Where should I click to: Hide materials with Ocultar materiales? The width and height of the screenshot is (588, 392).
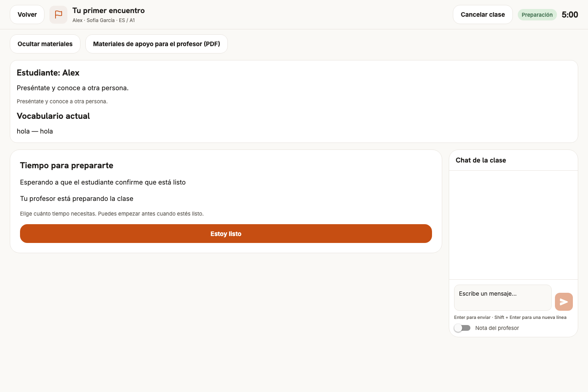click(x=45, y=44)
